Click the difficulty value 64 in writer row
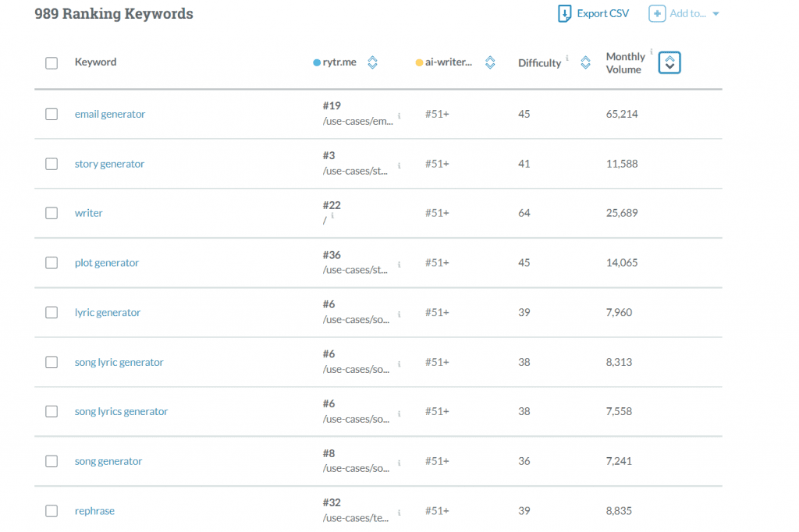The width and height of the screenshot is (799, 532). (x=524, y=213)
